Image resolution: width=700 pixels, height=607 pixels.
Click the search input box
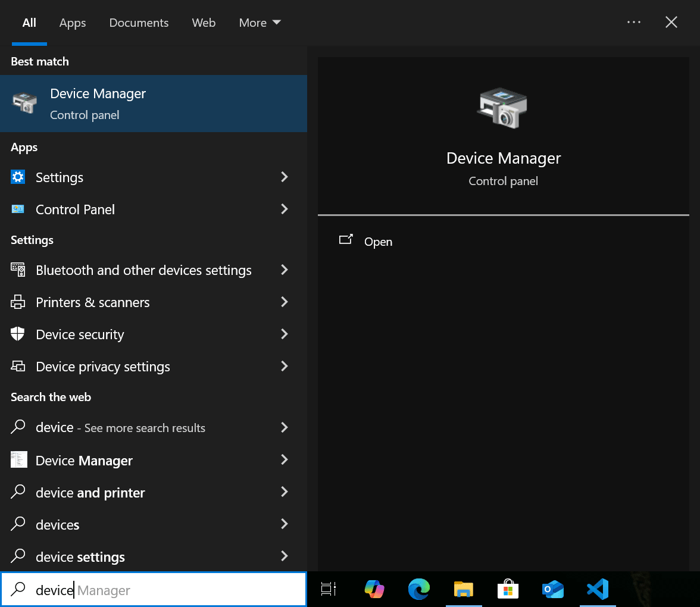154,589
